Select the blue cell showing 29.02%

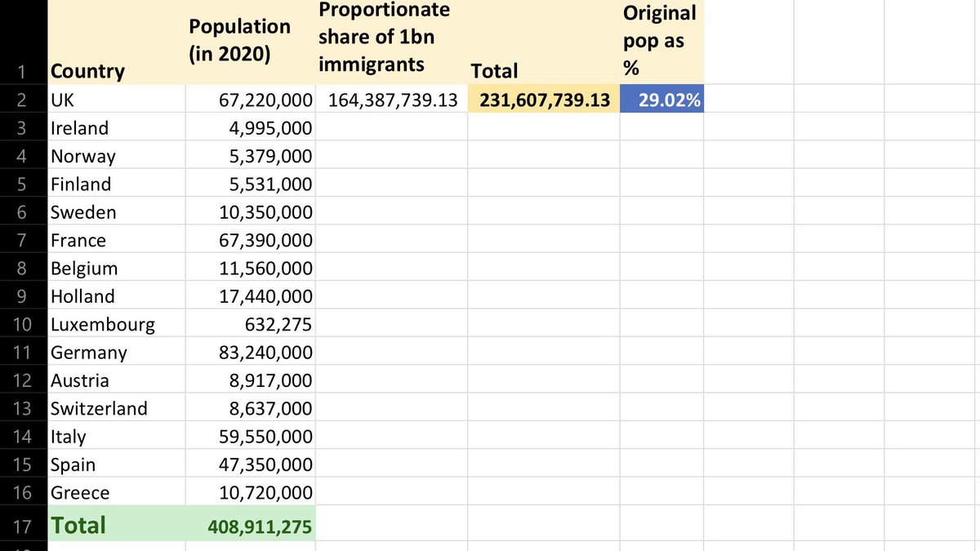click(661, 100)
